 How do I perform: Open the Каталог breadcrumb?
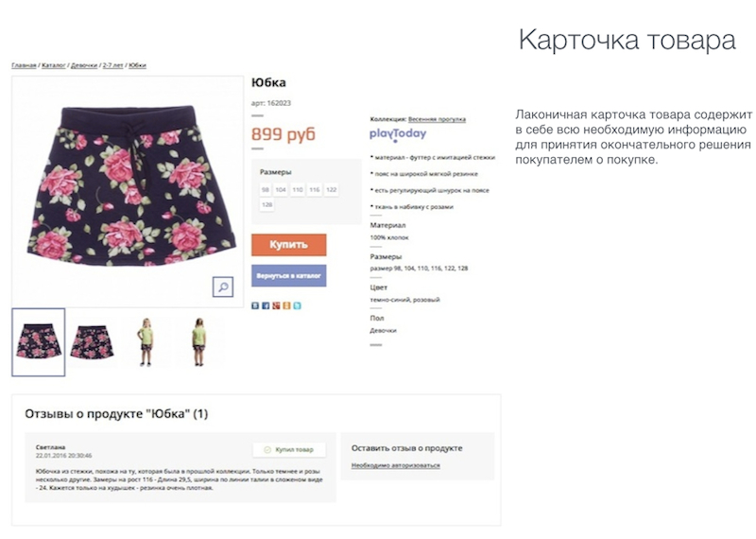(54, 65)
